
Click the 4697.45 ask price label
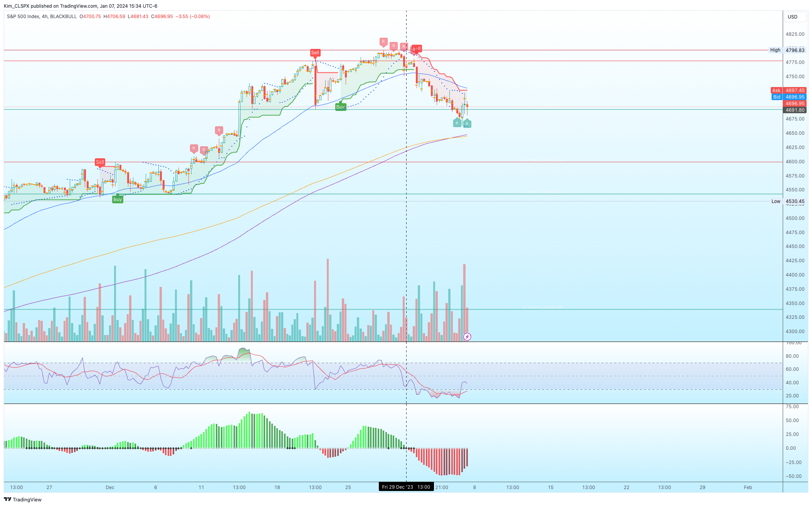(x=795, y=90)
